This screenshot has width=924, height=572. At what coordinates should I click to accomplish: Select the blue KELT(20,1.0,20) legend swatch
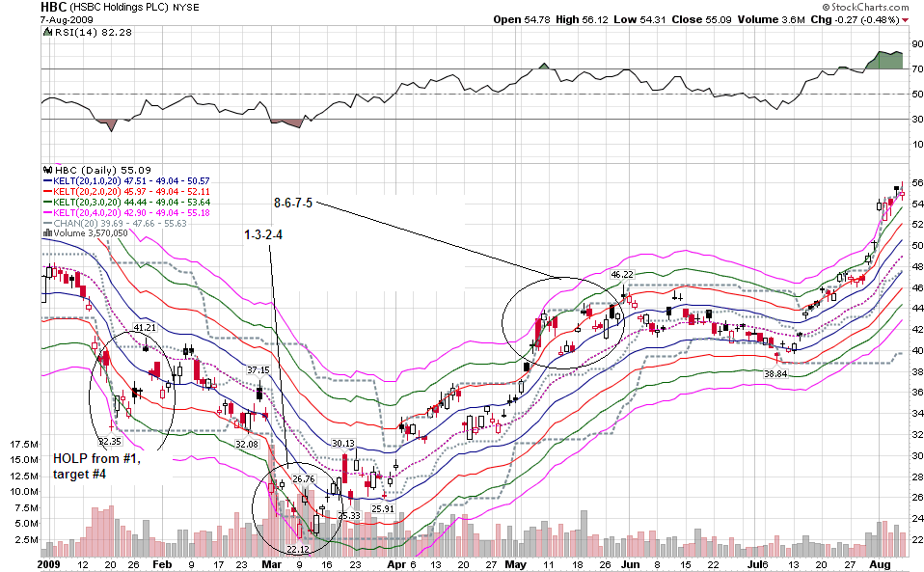47,181
